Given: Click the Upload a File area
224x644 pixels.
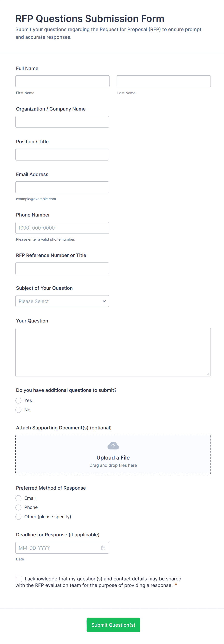Looking at the screenshot, I should click(113, 458).
